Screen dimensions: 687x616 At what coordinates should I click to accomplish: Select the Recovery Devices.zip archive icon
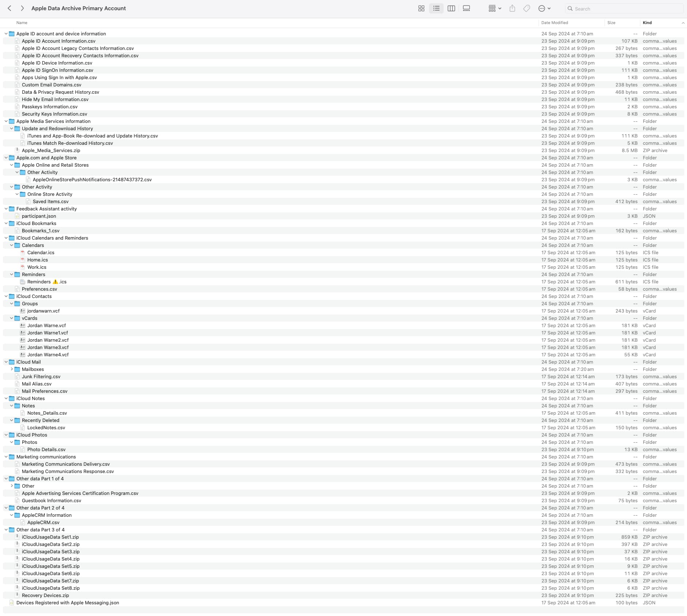(x=17, y=595)
